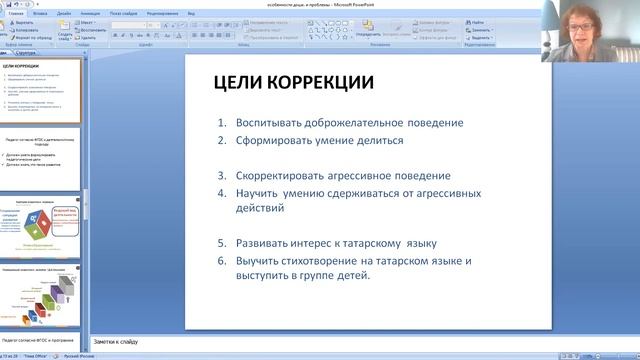Switch to the Вставка ribbon tab
Image resolution: width=640 pixels, height=360 pixels.
tap(40, 13)
